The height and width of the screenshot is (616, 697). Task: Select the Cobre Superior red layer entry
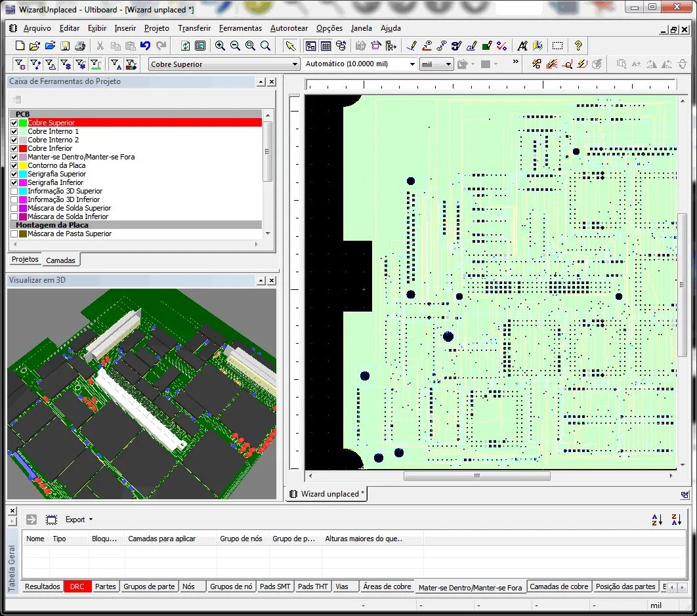pyautogui.click(x=53, y=122)
